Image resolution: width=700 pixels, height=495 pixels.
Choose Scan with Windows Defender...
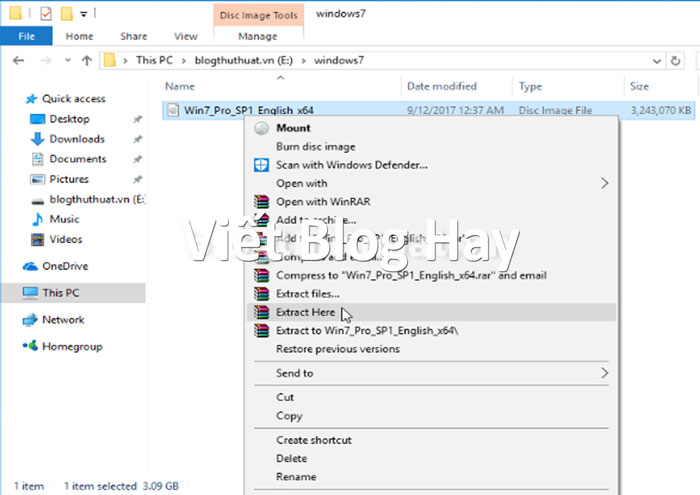(431, 165)
